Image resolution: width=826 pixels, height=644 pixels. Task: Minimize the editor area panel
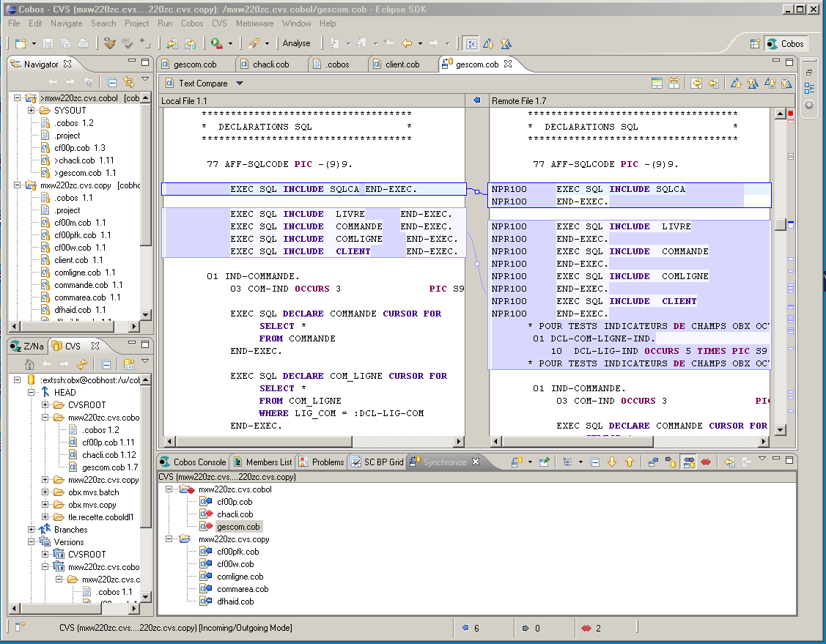click(x=776, y=62)
